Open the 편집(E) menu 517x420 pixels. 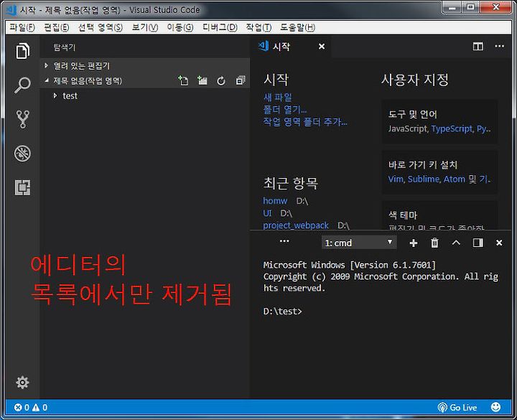coord(57,27)
